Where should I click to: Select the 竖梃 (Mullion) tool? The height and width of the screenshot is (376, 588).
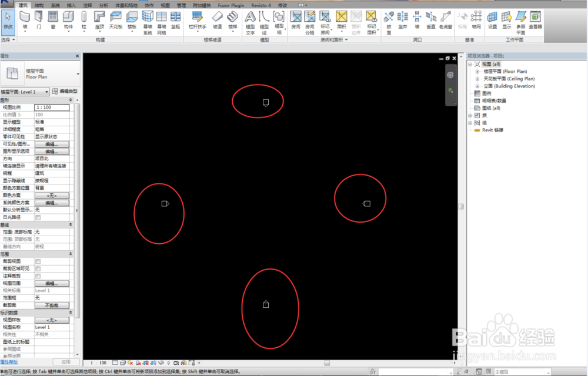[x=175, y=20]
